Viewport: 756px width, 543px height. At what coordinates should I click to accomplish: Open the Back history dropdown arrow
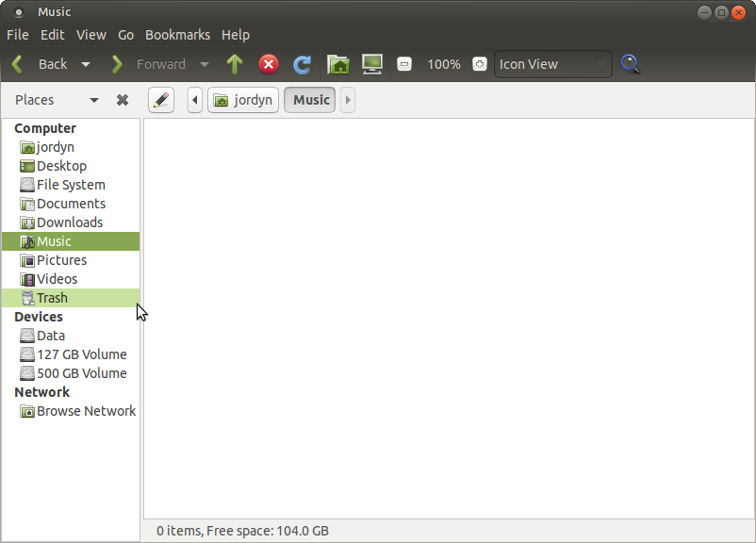click(x=86, y=64)
